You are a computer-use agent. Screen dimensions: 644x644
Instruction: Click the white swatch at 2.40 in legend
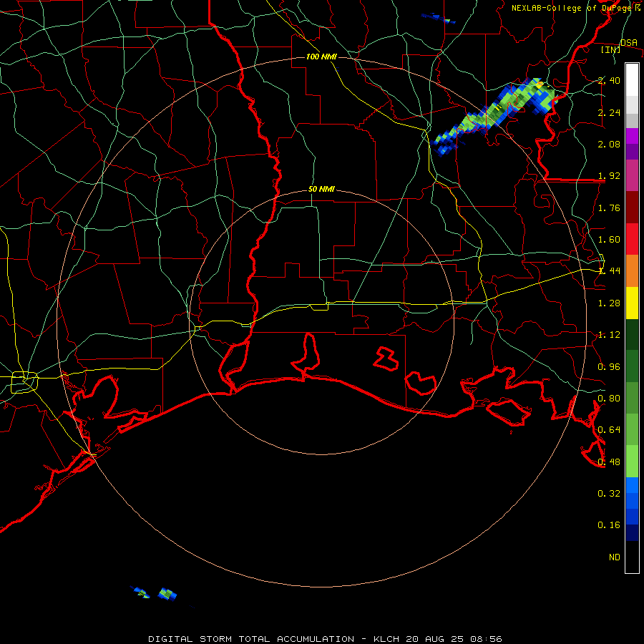click(632, 79)
